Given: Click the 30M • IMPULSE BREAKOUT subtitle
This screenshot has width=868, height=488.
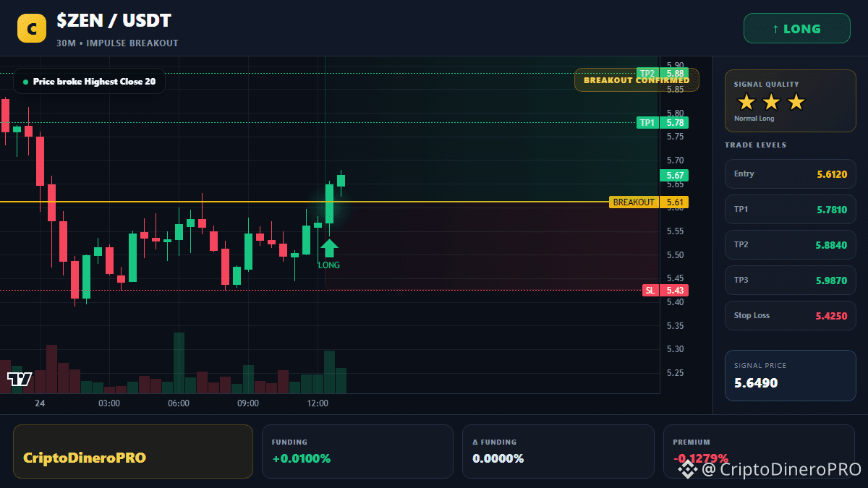Looking at the screenshot, I should (x=117, y=43).
